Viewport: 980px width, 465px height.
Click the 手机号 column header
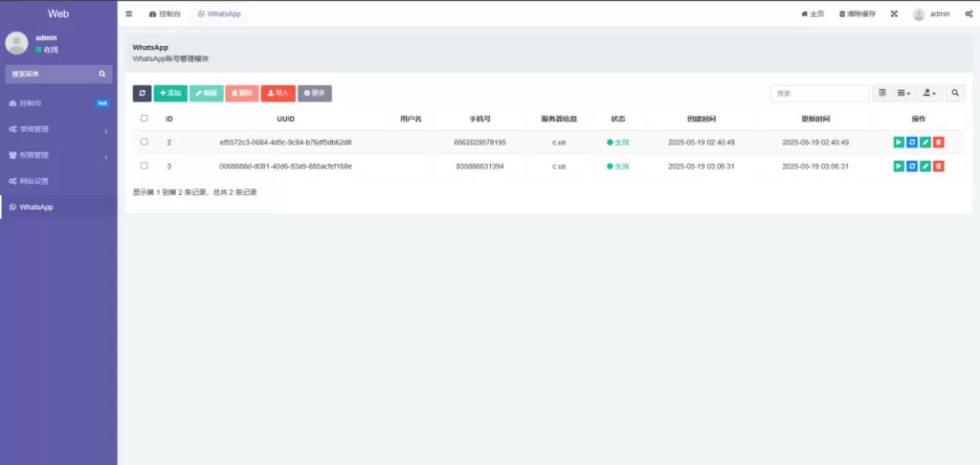coord(480,119)
